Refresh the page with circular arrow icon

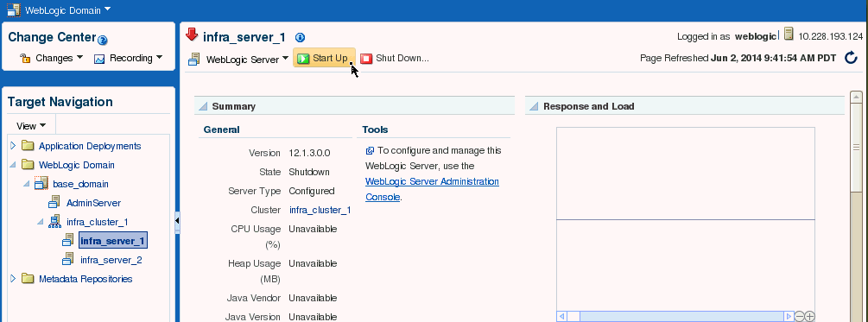point(851,58)
